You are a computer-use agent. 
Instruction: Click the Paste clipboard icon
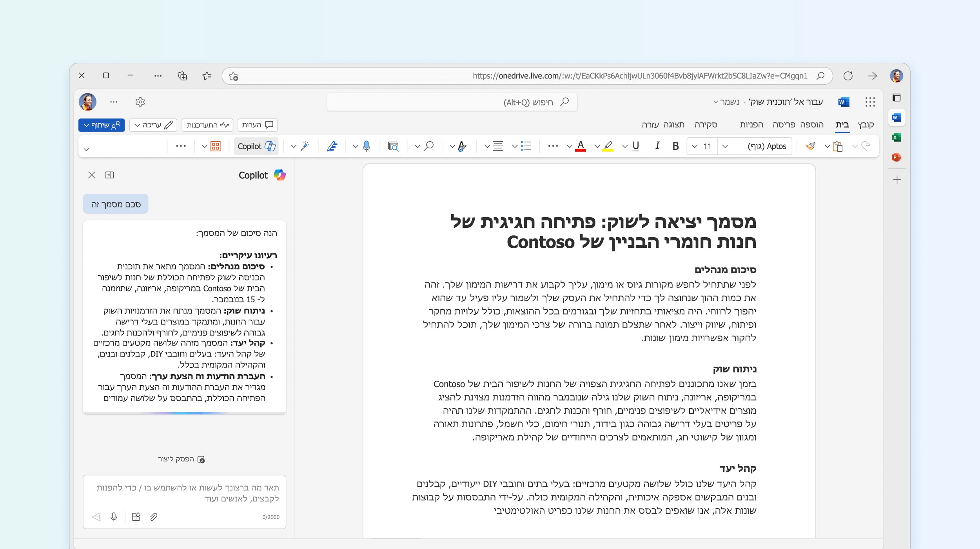(x=838, y=146)
